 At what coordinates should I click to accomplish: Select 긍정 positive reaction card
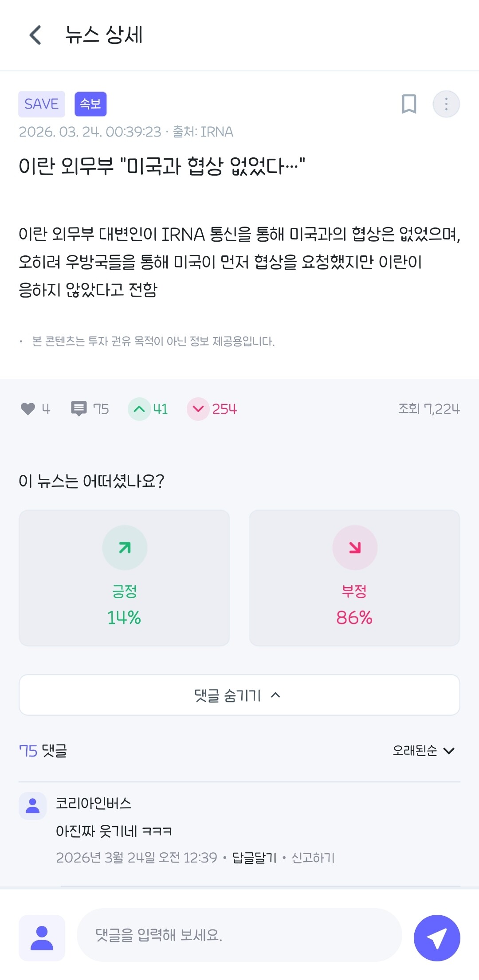click(x=124, y=577)
